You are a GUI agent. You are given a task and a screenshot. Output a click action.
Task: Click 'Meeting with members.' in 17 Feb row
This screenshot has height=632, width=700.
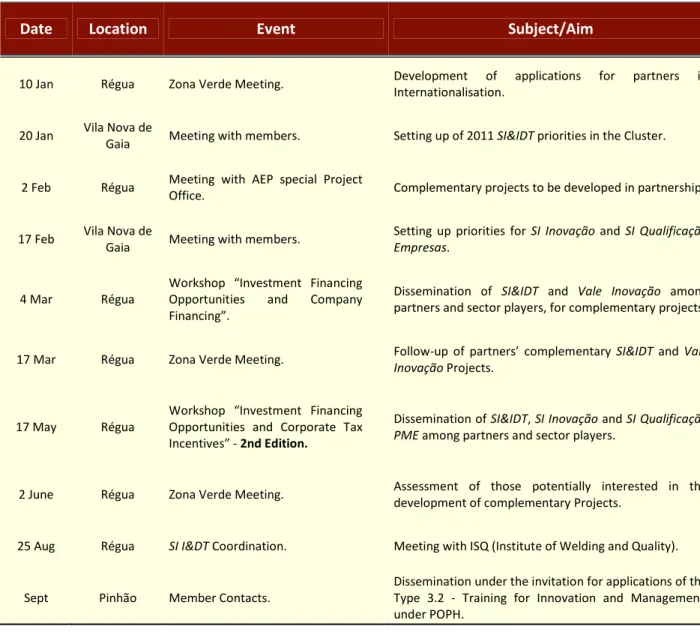point(234,239)
